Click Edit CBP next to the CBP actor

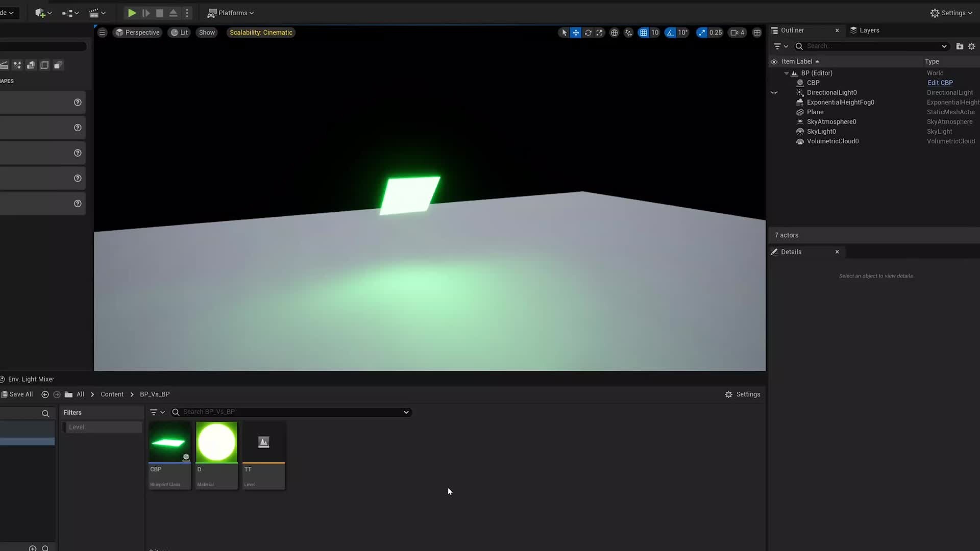(x=939, y=82)
